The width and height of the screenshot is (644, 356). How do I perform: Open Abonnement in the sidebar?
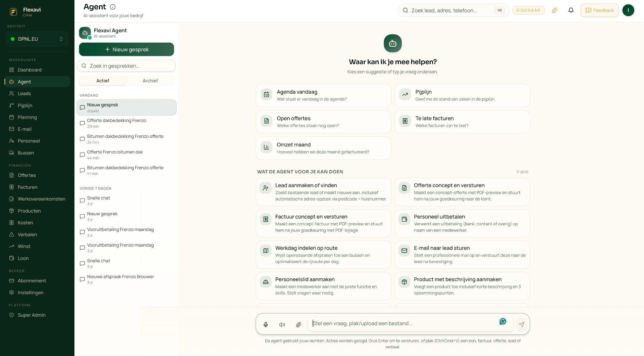click(x=37, y=281)
